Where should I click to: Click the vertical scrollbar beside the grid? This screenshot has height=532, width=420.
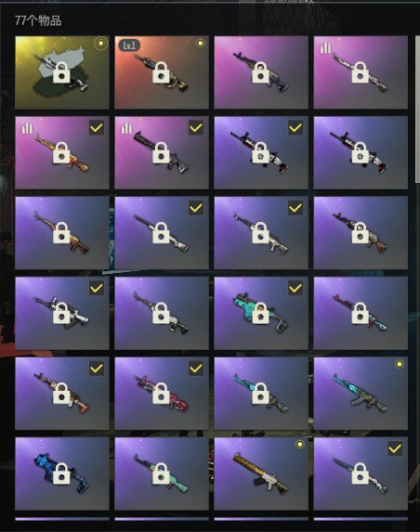[x=417, y=109]
